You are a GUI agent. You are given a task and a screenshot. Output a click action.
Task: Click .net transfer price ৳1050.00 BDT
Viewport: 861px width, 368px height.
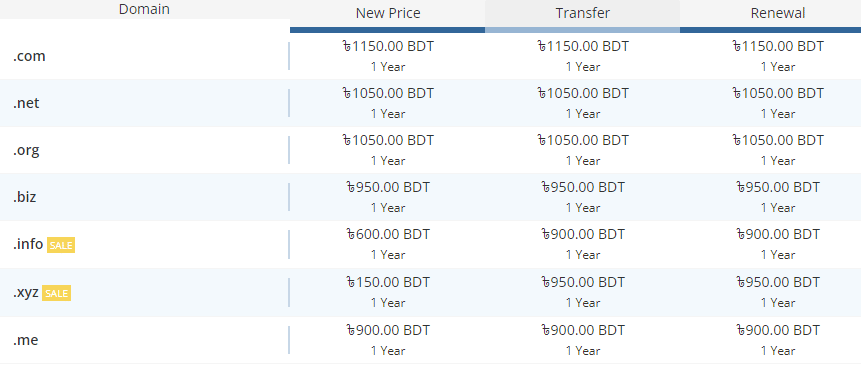583,93
